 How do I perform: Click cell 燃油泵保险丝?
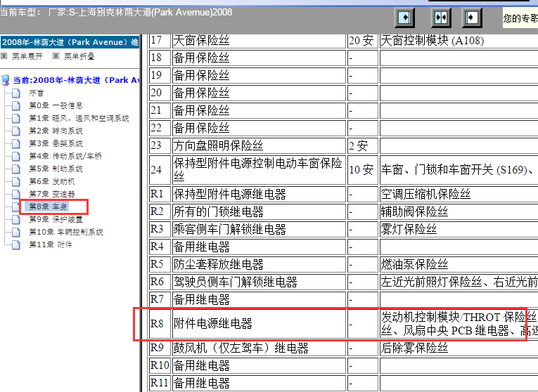(x=459, y=265)
